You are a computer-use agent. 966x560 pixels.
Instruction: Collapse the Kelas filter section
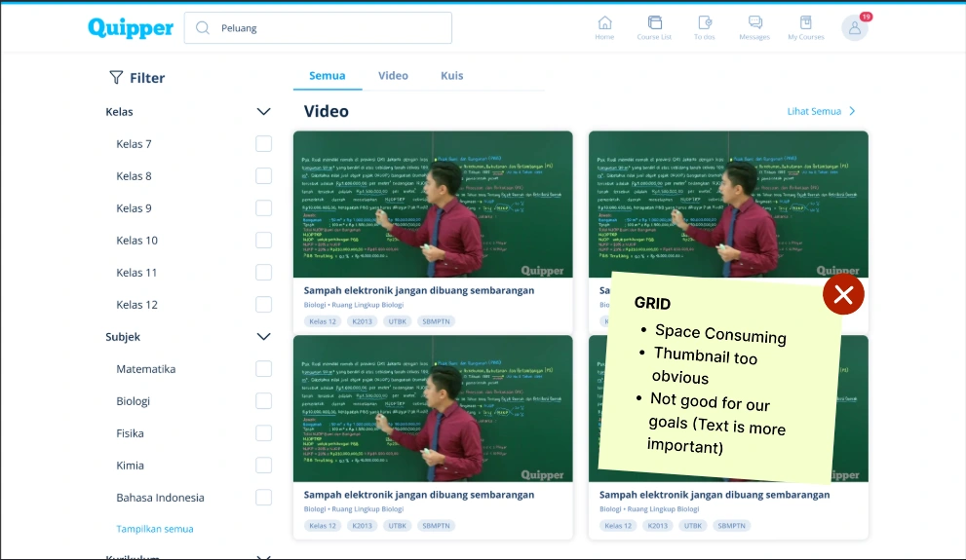[264, 111]
